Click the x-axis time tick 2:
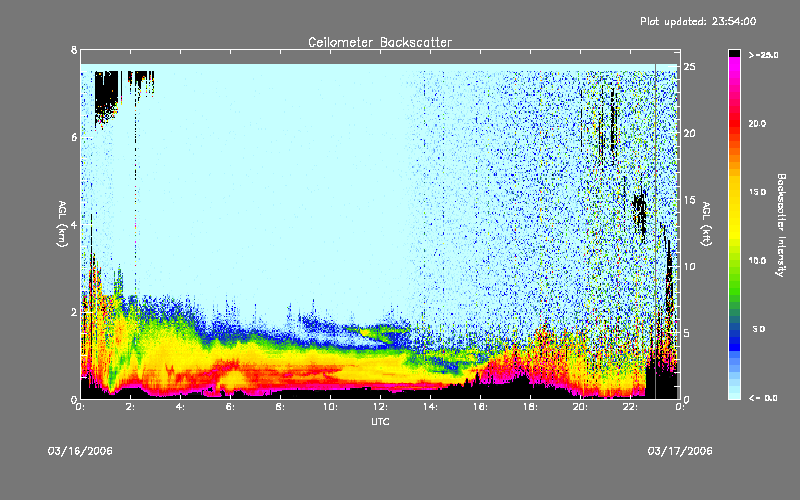The width and height of the screenshot is (800, 500). 131,407
